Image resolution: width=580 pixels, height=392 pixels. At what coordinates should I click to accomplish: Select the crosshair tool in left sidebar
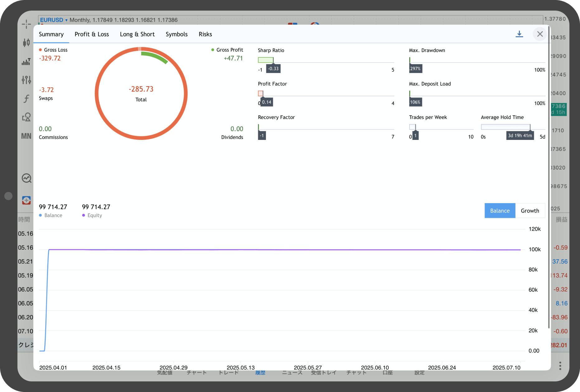[x=26, y=24]
